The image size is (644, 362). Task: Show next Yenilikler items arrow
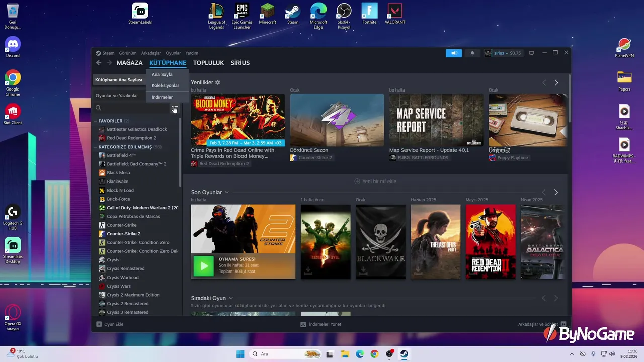[556, 82]
